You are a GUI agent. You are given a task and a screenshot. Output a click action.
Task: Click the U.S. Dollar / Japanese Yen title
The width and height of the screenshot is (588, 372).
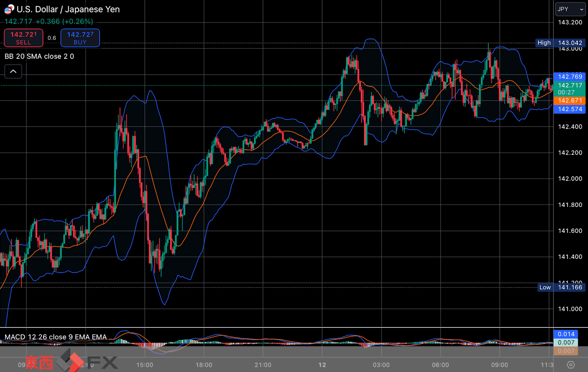(68, 9)
